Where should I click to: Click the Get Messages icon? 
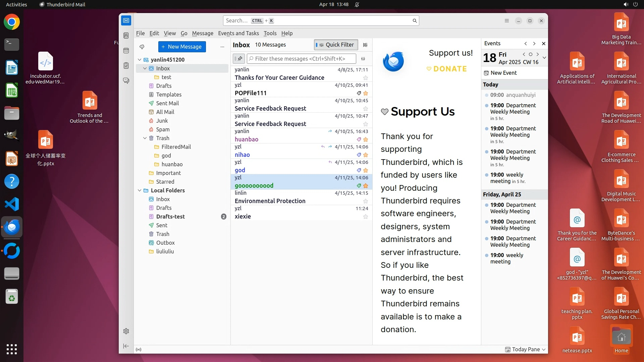142,47
